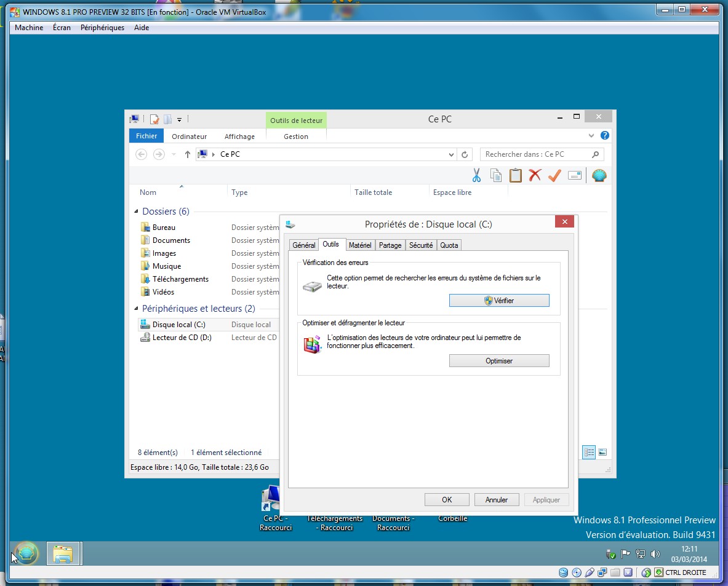This screenshot has height=586, width=728.
Task: Open the VirtualBox Aide menu
Action: (142, 28)
